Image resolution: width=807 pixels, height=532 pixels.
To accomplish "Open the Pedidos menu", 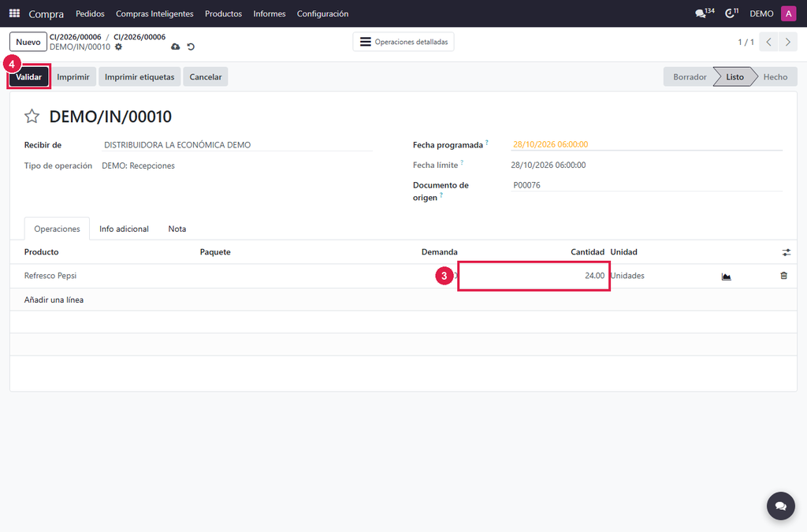I will click(90, 14).
